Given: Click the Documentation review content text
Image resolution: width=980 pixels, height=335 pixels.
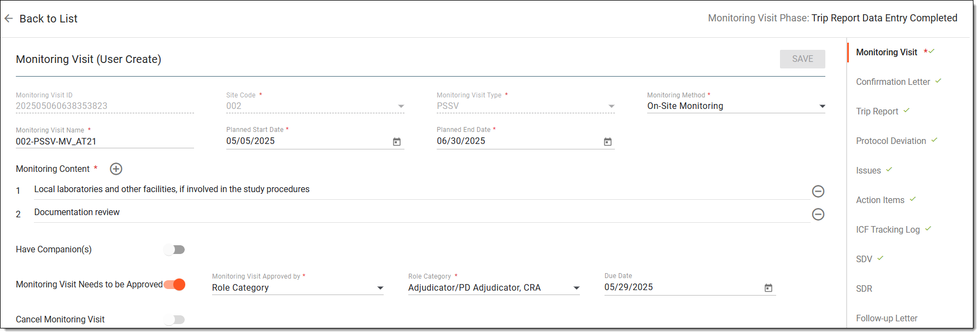Looking at the screenshot, I should pyautogui.click(x=77, y=212).
